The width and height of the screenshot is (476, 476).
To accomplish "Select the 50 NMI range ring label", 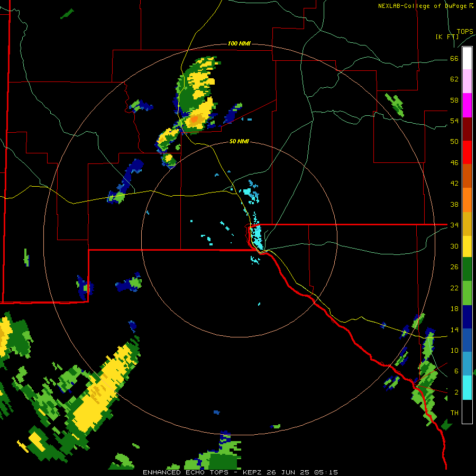I will click(239, 141).
